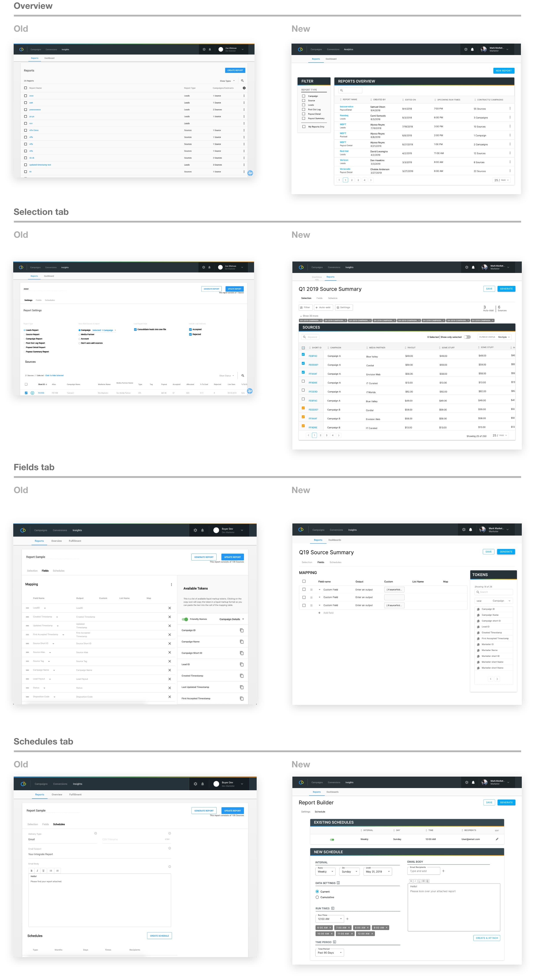
Task: Click CREATE REPORT in old Overview mockup
Action: [x=235, y=70]
